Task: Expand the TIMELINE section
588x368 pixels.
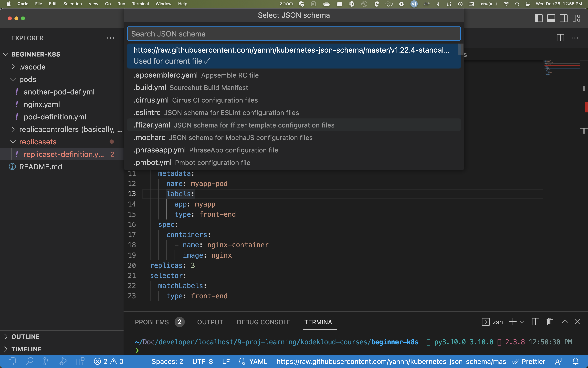Action: pyautogui.click(x=62, y=349)
